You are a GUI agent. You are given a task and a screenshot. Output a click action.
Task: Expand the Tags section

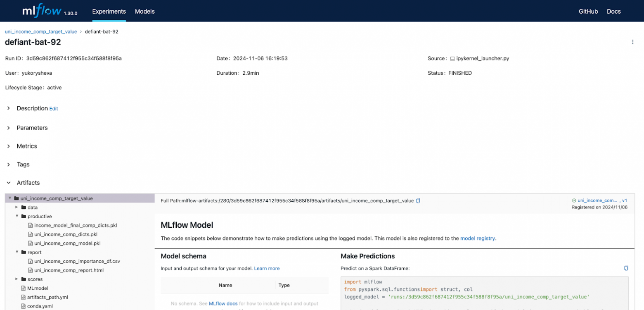point(23,164)
